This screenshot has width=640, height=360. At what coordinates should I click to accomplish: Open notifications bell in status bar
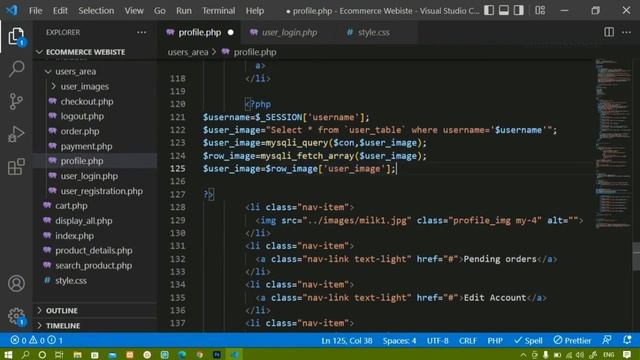[x=627, y=340]
